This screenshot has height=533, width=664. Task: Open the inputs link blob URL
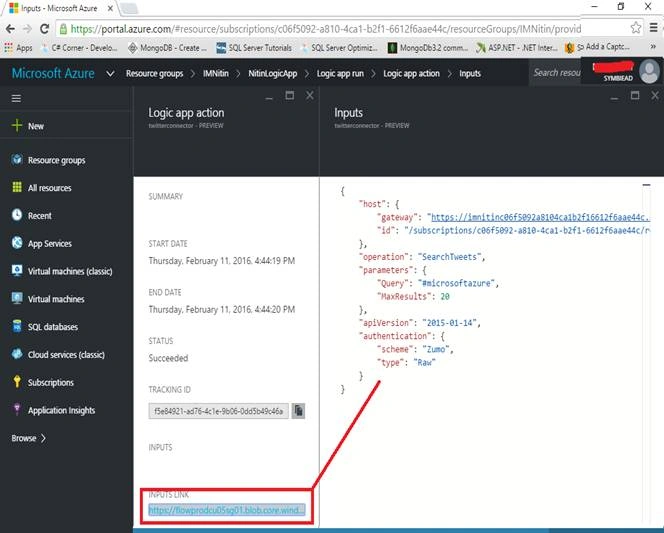227,510
